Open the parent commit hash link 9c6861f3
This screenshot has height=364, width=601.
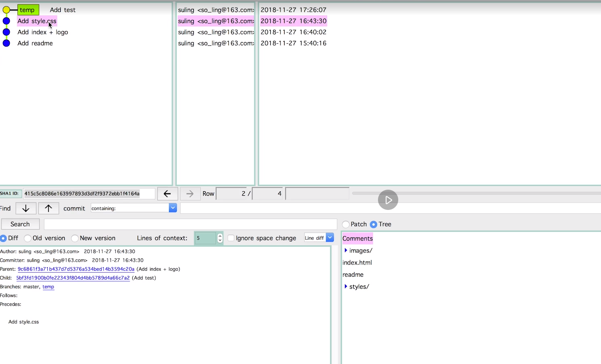[x=76, y=269]
